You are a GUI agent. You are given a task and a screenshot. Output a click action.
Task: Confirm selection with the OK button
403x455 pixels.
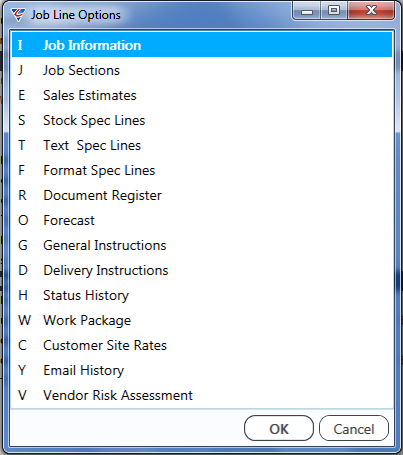[x=279, y=428]
